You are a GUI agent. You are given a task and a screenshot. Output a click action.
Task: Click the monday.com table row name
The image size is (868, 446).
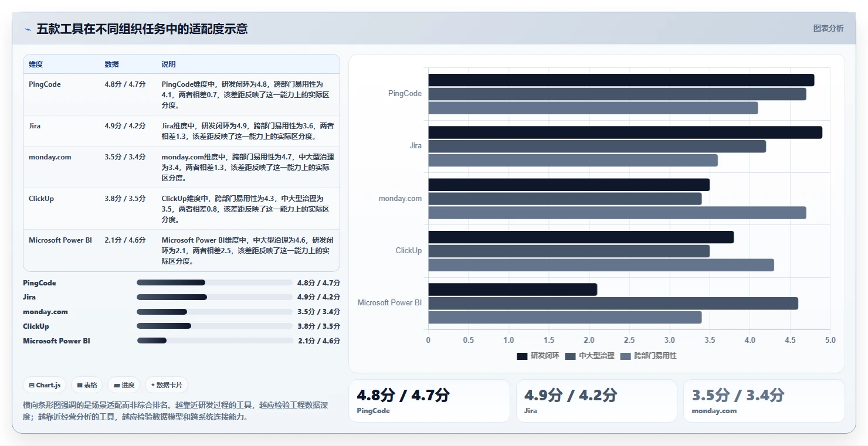(50, 157)
